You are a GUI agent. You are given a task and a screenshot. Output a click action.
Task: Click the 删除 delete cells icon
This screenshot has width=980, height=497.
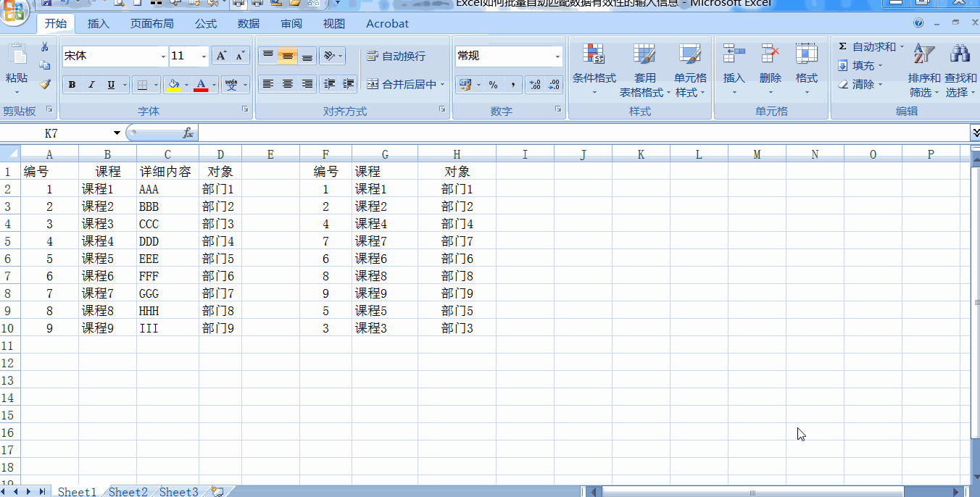(770, 54)
